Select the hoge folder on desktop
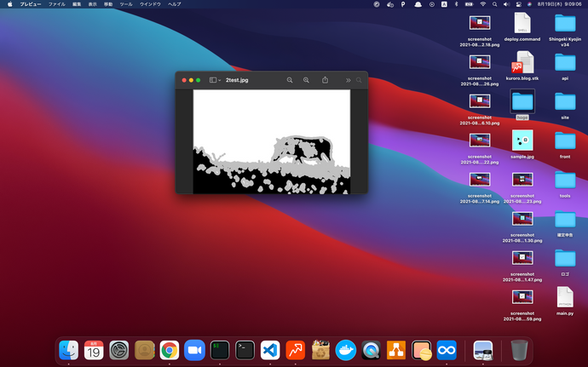The image size is (588, 367). 522,105
